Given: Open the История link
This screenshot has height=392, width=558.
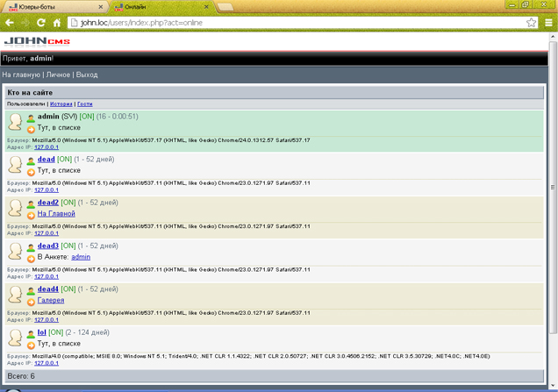Looking at the screenshot, I should click(x=61, y=103).
